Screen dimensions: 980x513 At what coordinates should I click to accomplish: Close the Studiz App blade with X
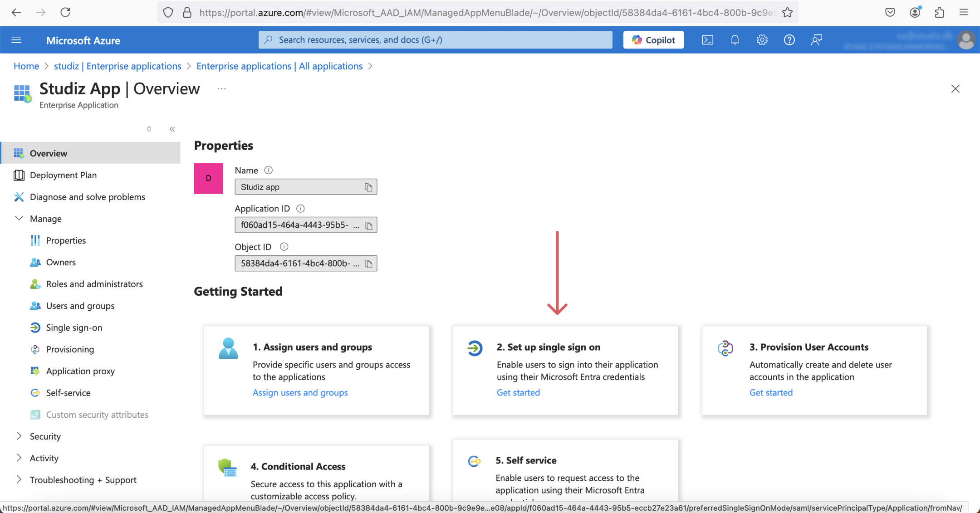(x=955, y=89)
